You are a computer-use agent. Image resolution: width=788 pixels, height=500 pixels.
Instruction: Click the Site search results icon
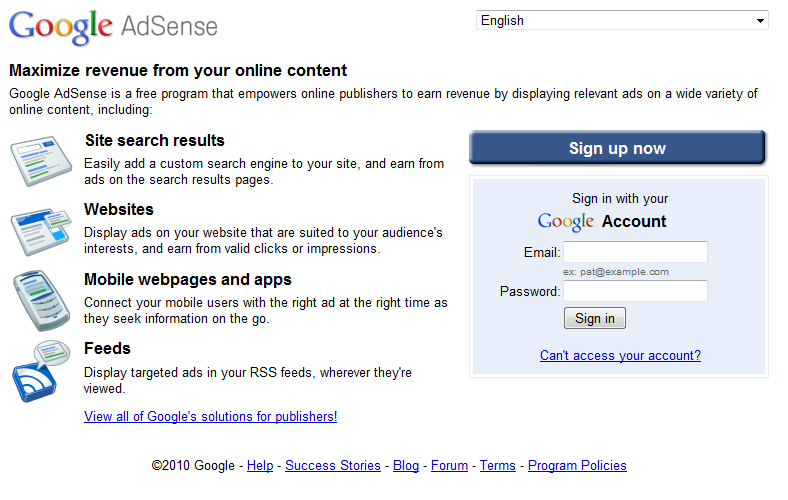coord(41,159)
